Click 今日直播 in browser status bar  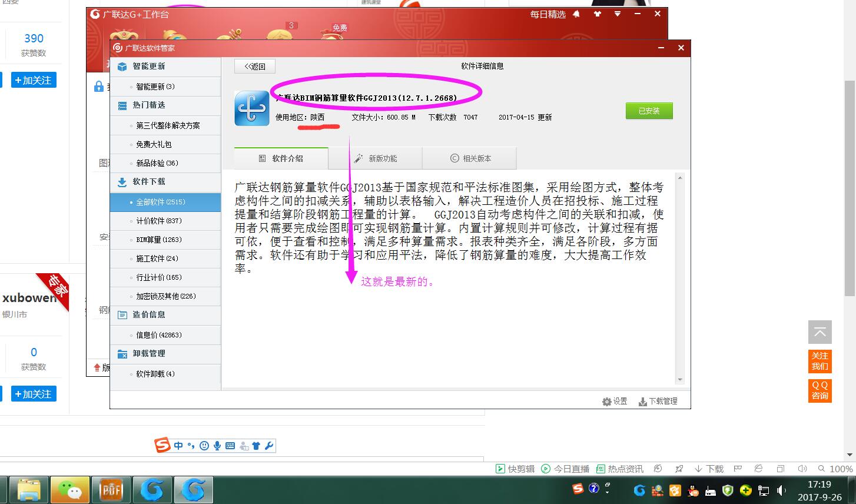tap(565, 469)
